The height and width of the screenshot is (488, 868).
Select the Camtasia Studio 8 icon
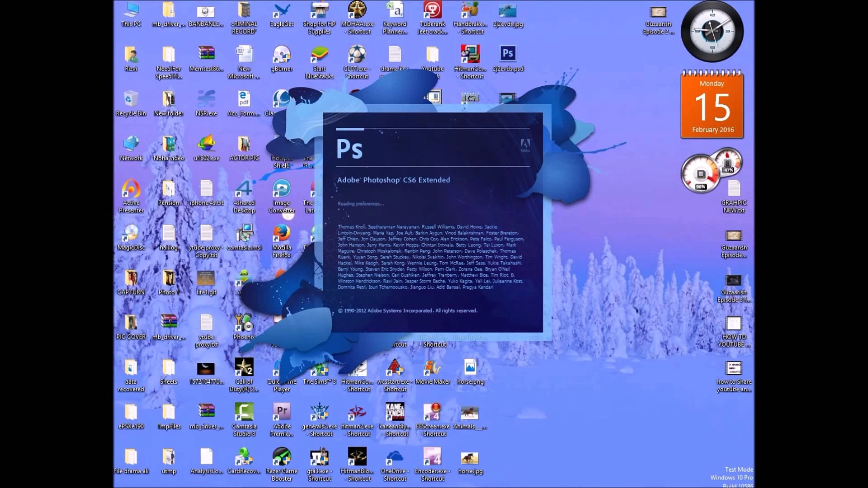[244, 412]
